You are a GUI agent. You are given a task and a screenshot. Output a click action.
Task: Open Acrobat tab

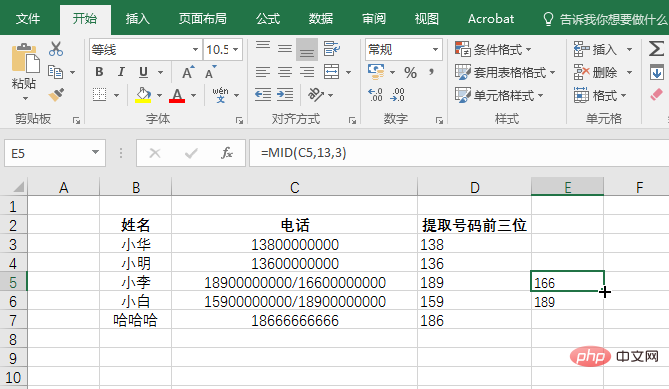click(x=491, y=19)
